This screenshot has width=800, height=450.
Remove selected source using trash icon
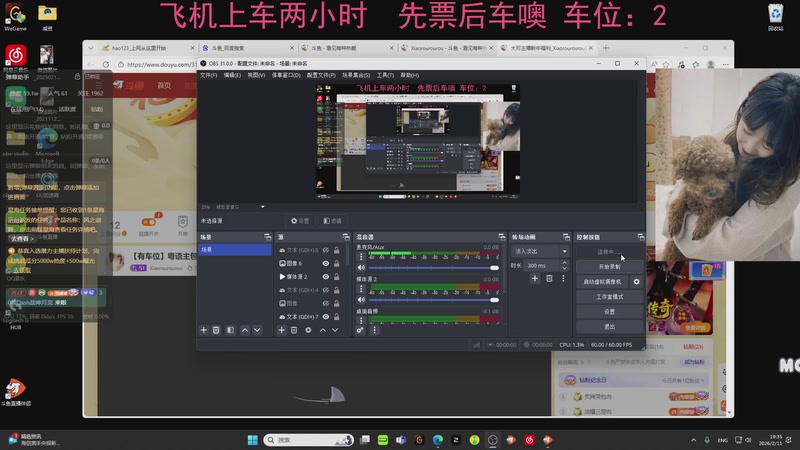click(294, 330)
